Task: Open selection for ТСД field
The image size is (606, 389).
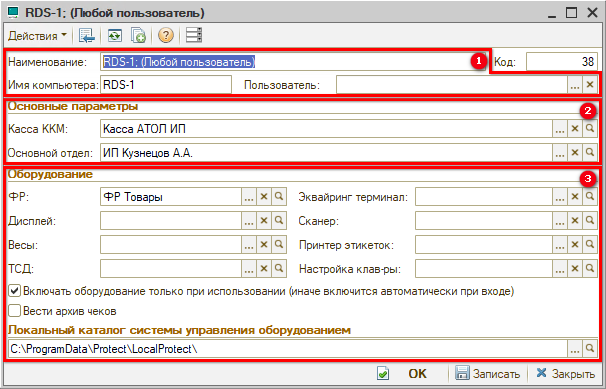Action: tap(249, 269)
